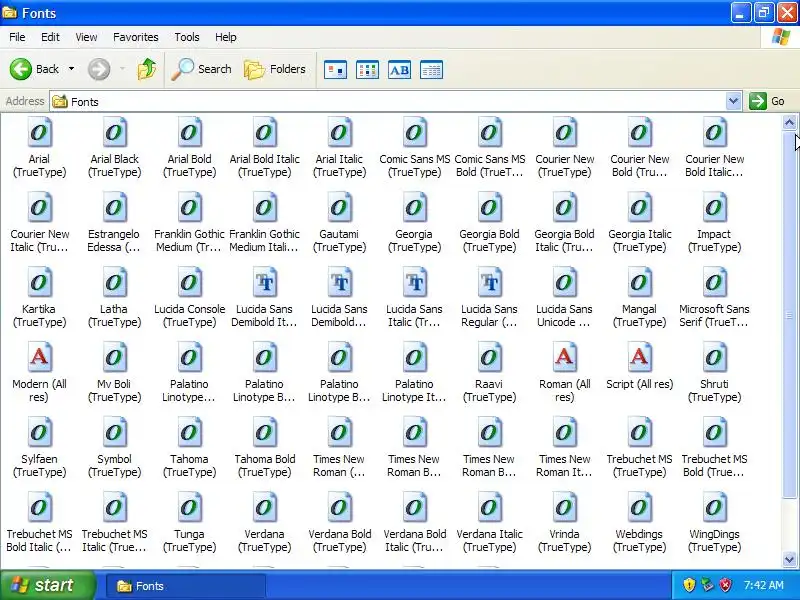800x600 pixels.
Task: Choose the Symbol (TrueType) font
Action: [114, 433]
